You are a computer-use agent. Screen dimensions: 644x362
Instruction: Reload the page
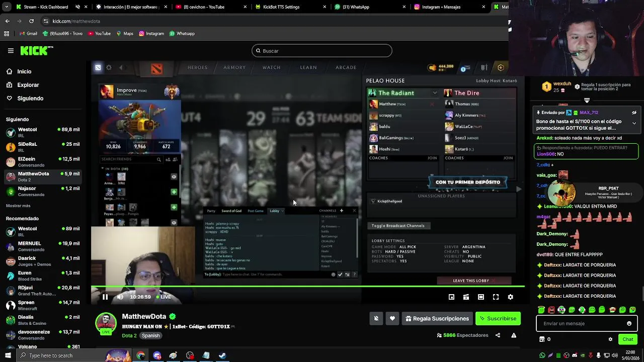point(31,21)
